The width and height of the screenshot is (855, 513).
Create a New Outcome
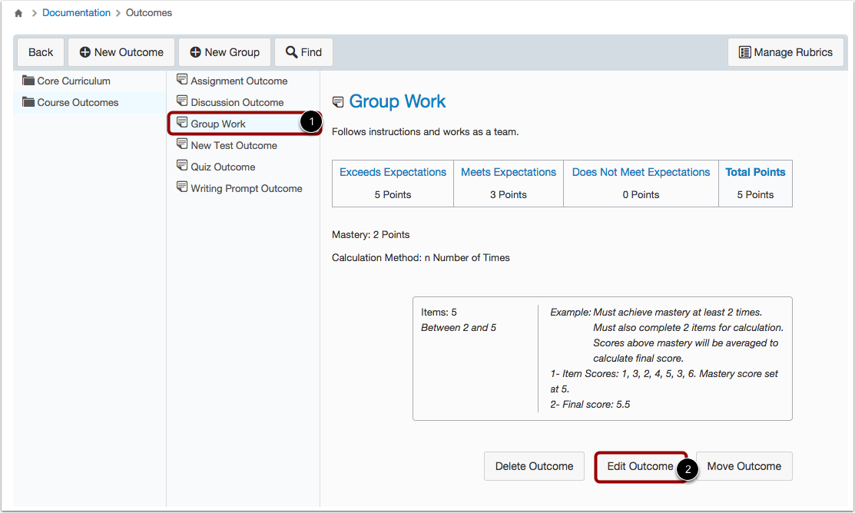pyautogui.click(x=122, y=52)
